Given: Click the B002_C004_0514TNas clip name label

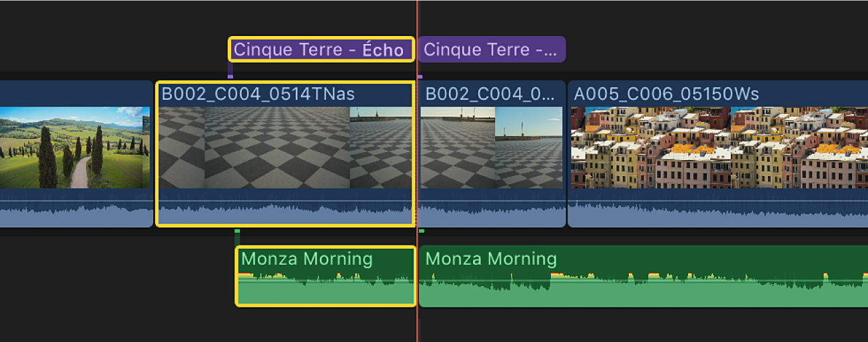Looking at the screenshot, I should tap(258, 94).
